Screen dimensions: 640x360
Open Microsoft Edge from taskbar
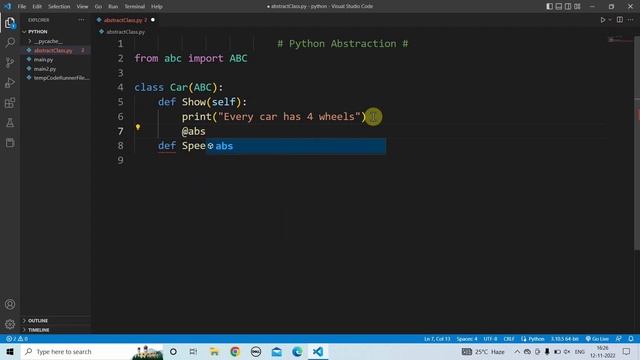(x=297, y=351)
